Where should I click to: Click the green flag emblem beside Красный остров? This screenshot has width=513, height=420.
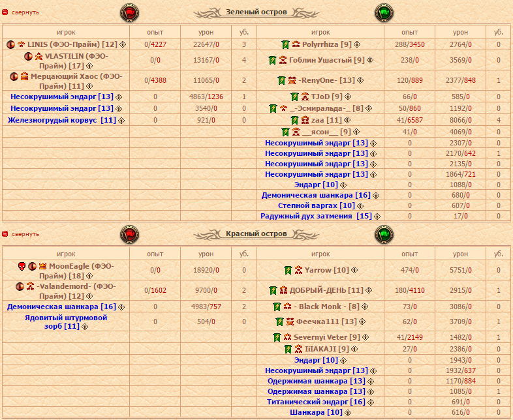pos(384,234)
